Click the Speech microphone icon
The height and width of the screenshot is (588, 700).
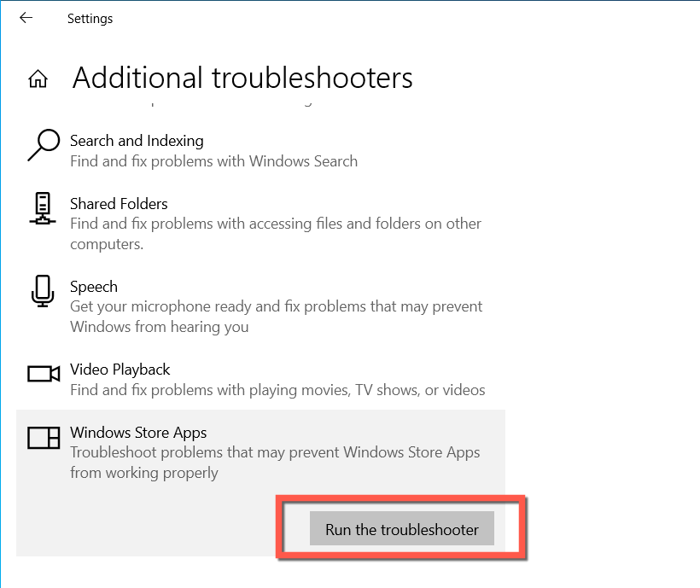click(x=42, y=291)
